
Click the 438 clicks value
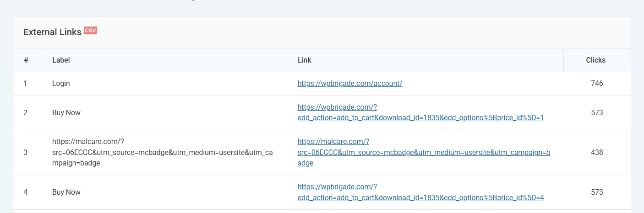597,152
